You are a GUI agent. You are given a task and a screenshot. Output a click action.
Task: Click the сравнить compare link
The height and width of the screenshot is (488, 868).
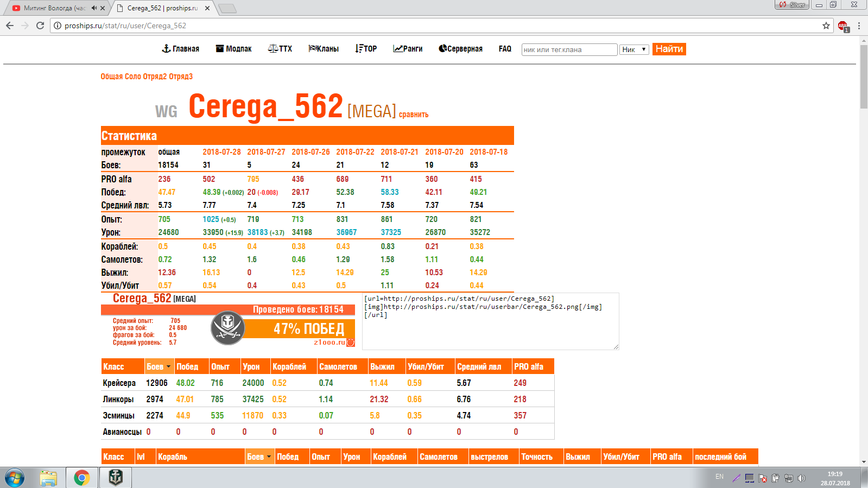(x=414, y=115)
